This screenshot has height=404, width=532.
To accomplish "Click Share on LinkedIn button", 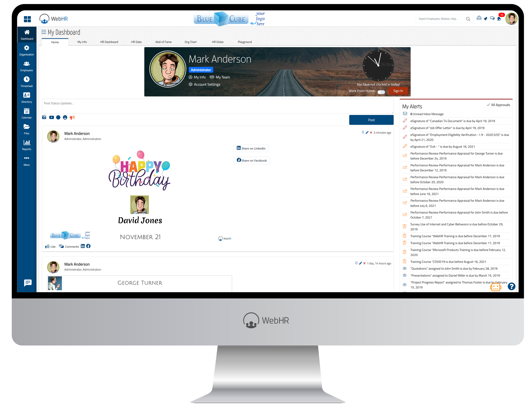I will (251, 148).
